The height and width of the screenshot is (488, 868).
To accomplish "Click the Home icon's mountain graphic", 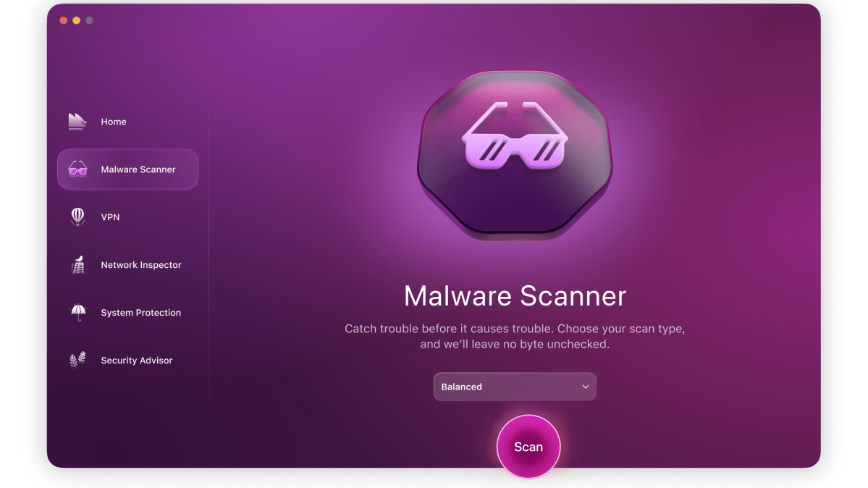I will (x=77, y=121).
